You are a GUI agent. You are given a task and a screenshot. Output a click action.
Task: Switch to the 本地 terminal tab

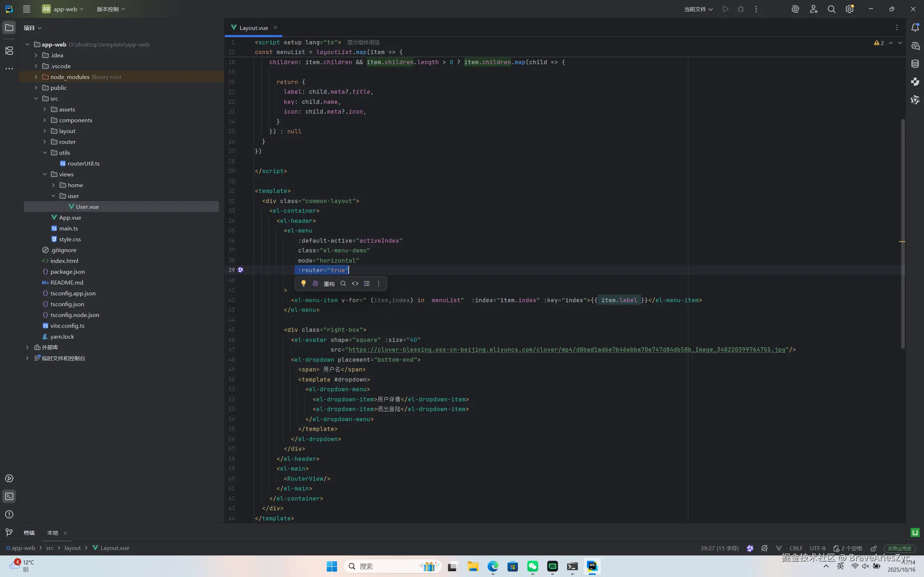[53, 533]
